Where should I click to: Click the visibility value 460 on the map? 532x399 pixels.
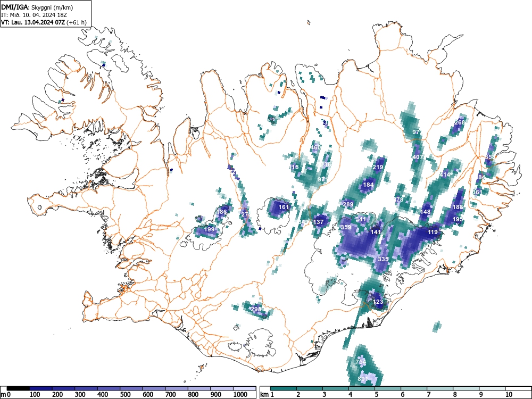click(315, 147)
